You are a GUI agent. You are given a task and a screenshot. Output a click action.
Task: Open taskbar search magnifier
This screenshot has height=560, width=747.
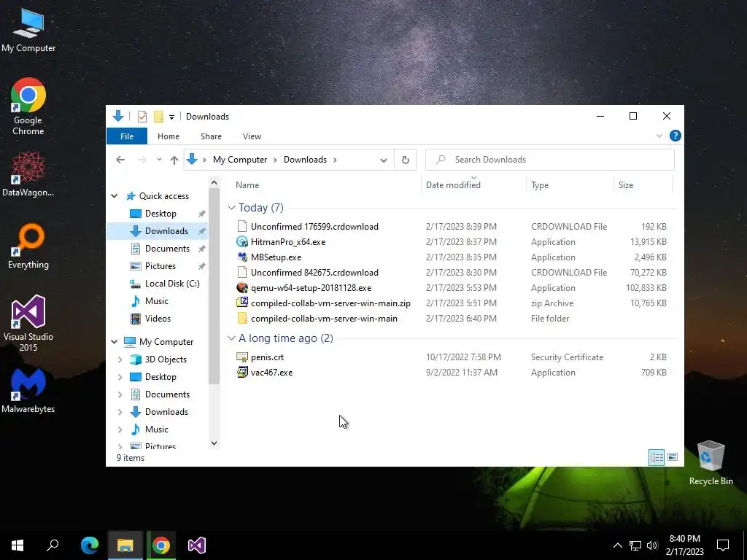53,545
